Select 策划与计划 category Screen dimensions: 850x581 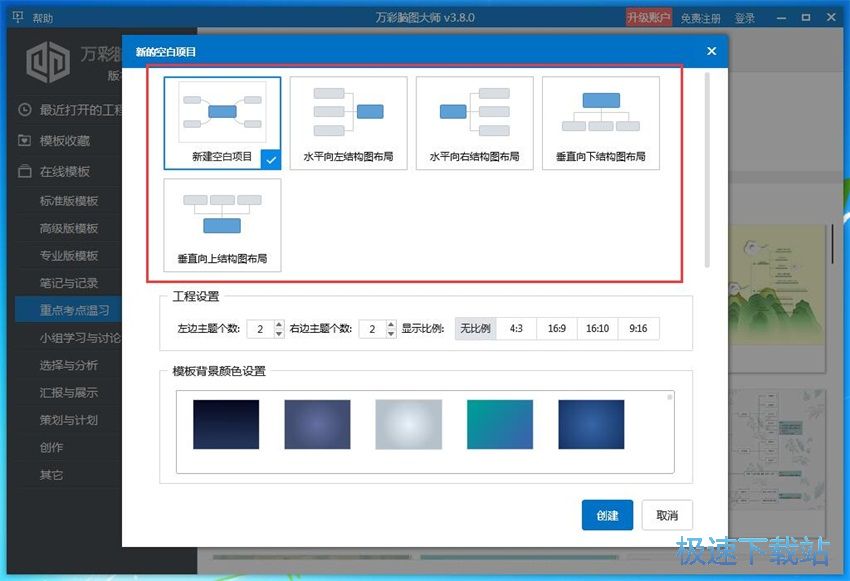coord(69,420)
